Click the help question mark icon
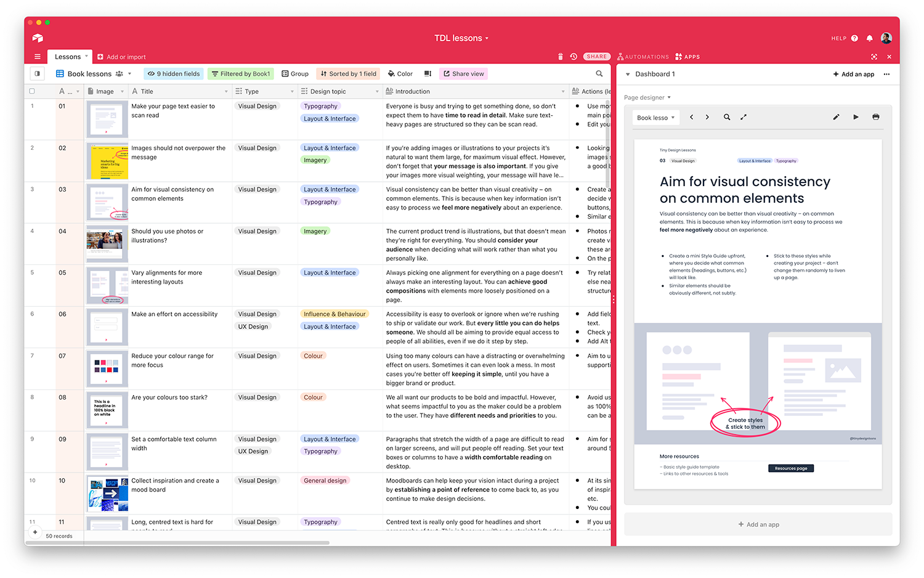 854,38
